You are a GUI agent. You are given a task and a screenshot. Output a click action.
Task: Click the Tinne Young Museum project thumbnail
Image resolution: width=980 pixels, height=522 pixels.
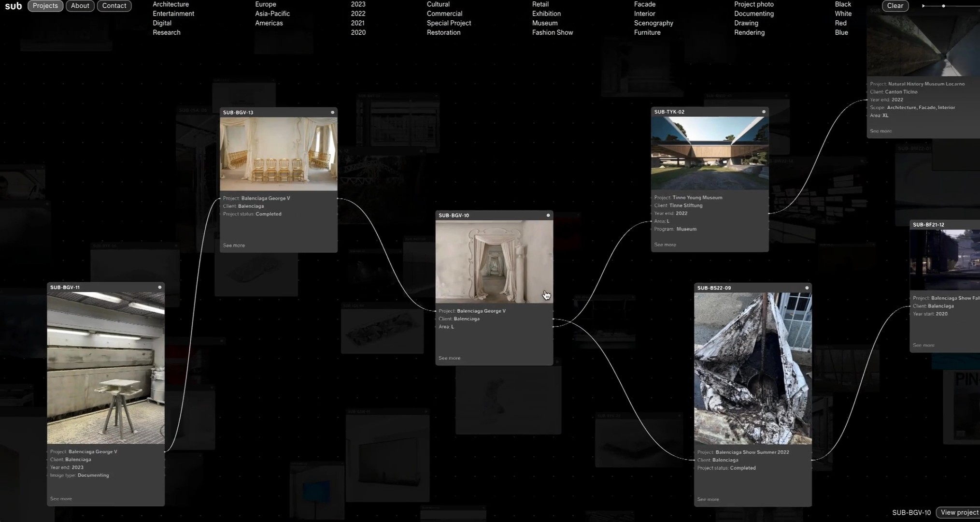[710, 153]
